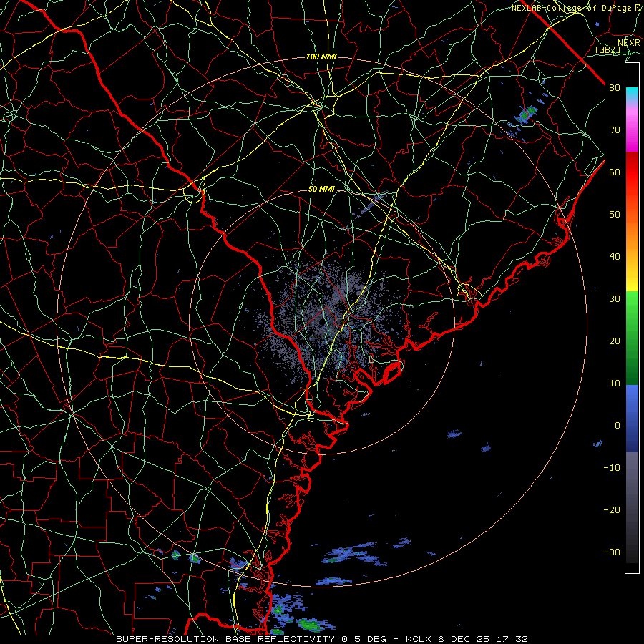Click the dBZ units label
Screen dimensions: 644x644
(x=608, y=49)
